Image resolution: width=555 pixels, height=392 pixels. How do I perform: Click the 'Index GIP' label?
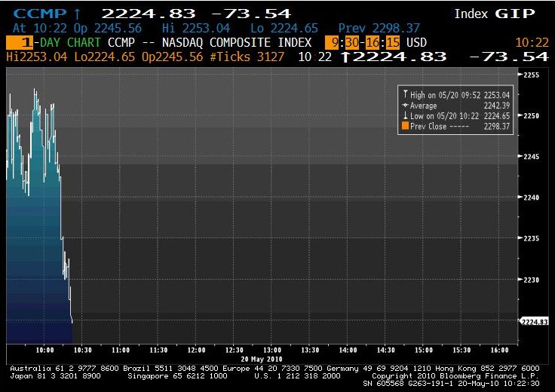tap(495, 14)
